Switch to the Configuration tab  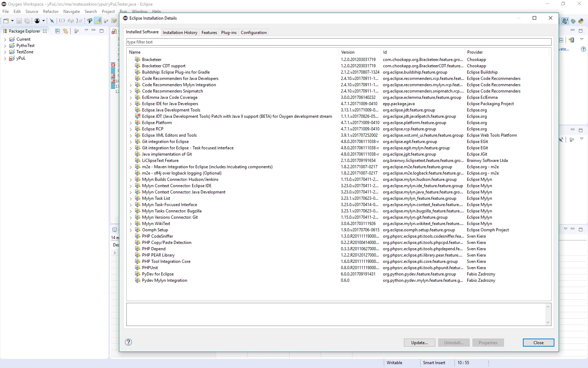pos(254,33)
